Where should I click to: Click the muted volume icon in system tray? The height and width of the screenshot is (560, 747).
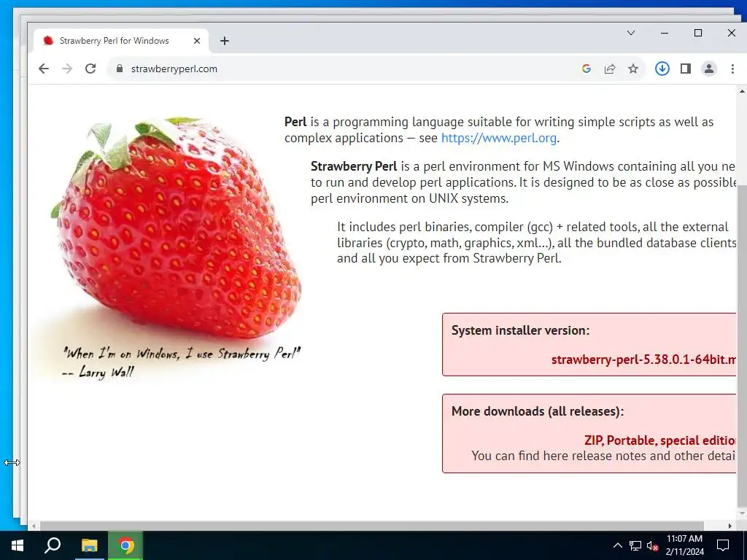click(653, 545)
